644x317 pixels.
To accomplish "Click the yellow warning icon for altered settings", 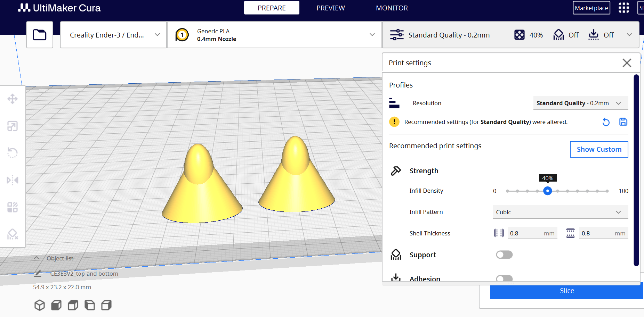I will click(394, 122).
